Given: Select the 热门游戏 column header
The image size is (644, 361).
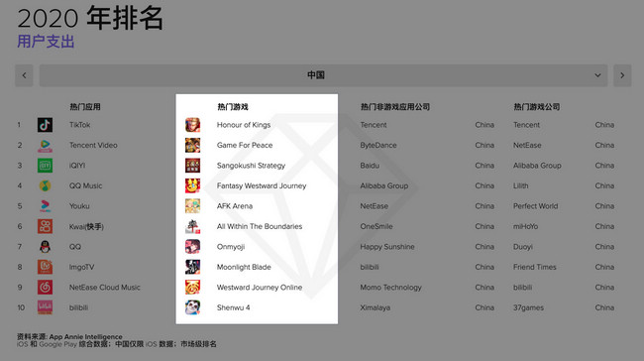Looking at the screenshot, I should [233, 107].
